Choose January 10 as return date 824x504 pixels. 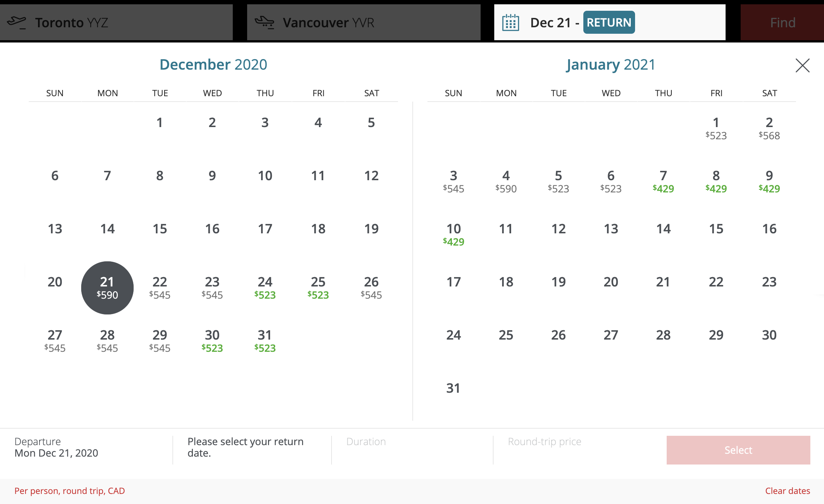coord(454,234)
